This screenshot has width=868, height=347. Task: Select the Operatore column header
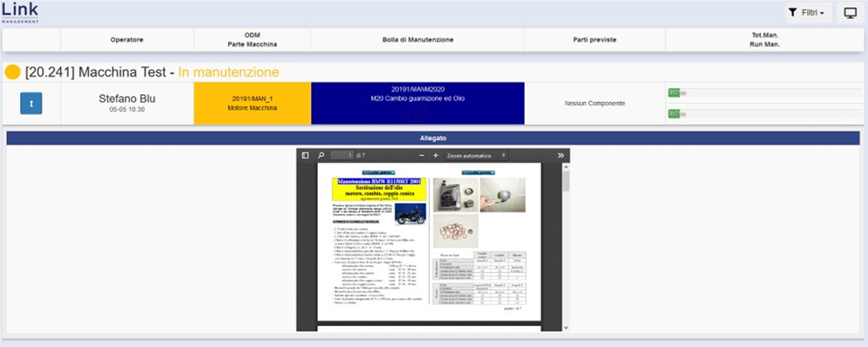coord(127,40)
